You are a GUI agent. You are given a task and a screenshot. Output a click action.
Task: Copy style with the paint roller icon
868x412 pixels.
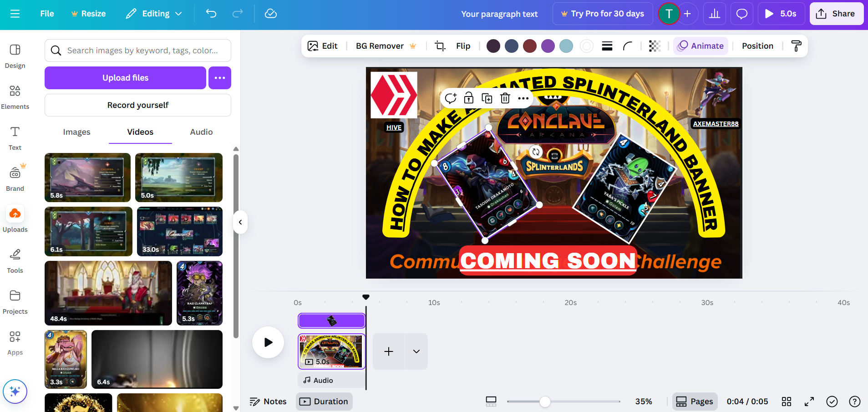click(797, 46)
